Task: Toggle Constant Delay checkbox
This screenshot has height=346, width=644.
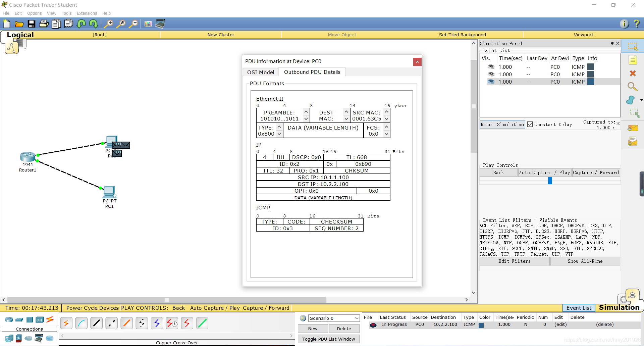Action: point(530,124)
